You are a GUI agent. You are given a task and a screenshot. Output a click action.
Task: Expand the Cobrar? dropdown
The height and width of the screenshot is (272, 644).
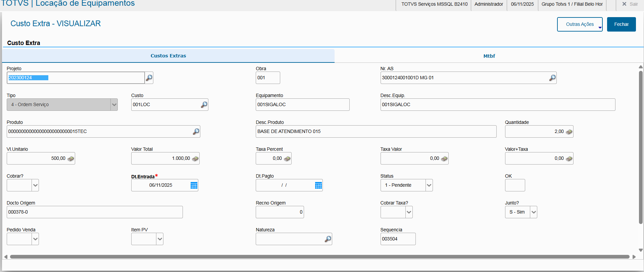pyautogui.click(x=35, y=185)
